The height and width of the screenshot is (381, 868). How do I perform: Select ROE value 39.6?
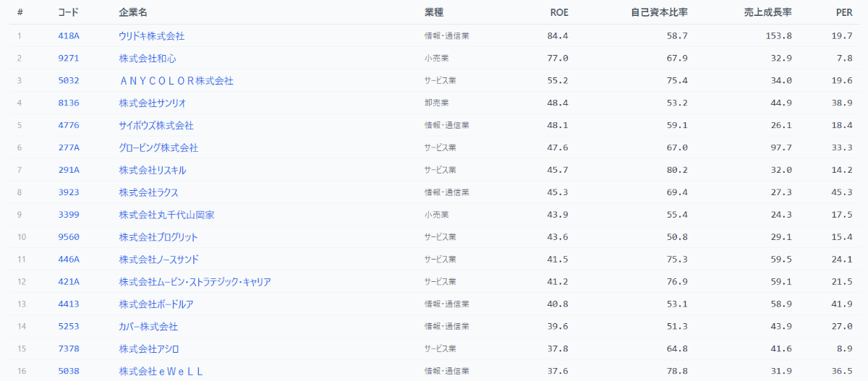tap(558, 327)
